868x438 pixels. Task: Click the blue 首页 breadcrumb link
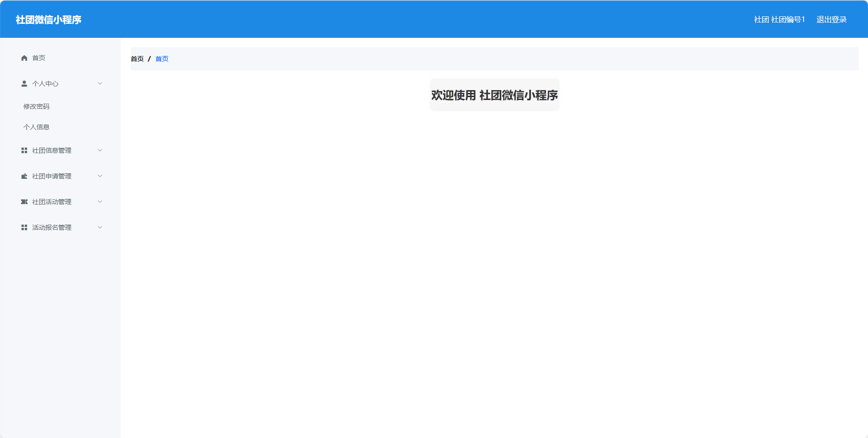pos(162,59)
